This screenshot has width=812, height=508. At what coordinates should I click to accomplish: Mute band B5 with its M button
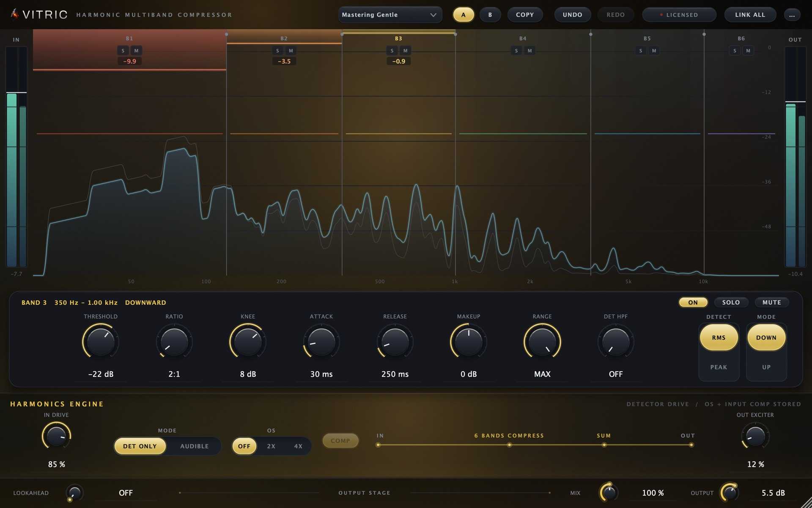[654, 51]
